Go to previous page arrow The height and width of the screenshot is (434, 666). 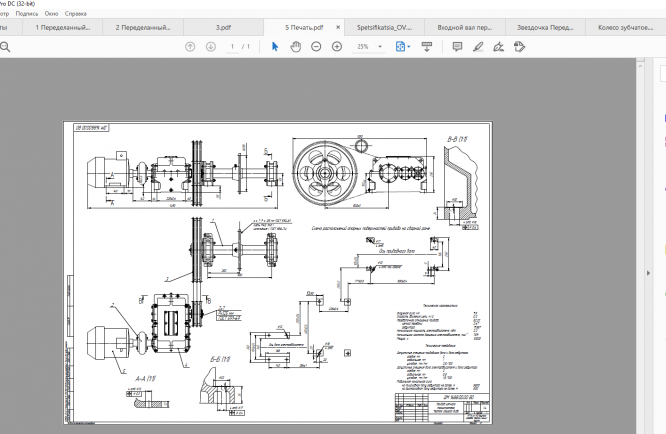[190, 47]
